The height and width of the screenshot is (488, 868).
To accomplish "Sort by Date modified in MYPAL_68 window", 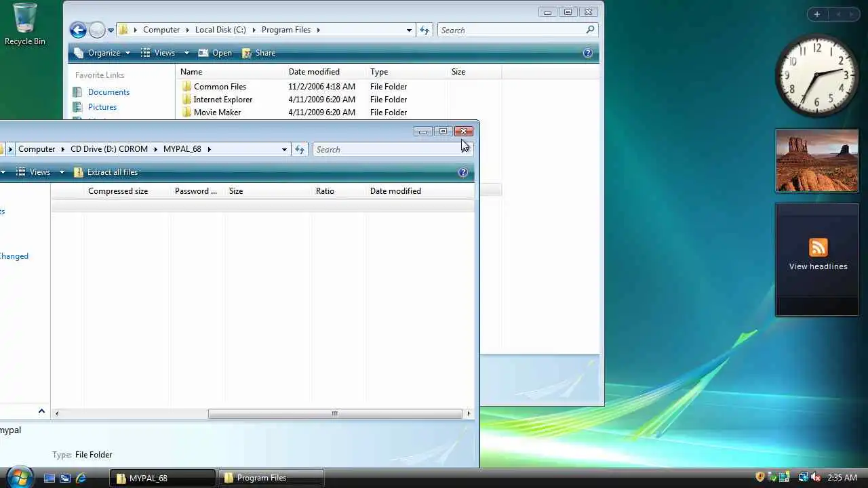I will click(420, 191).
